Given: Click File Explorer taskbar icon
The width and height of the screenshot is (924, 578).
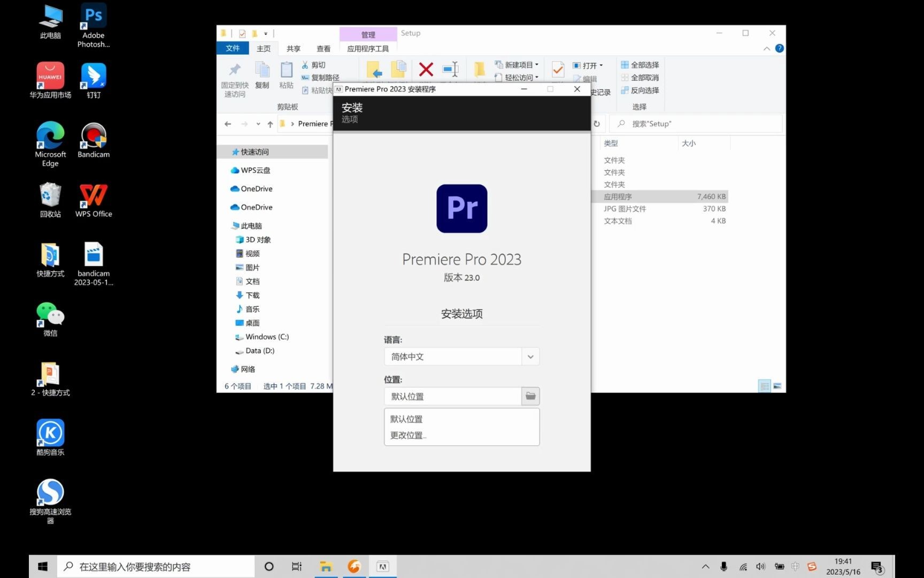Looking at the screenshot, I should point(326,566).
